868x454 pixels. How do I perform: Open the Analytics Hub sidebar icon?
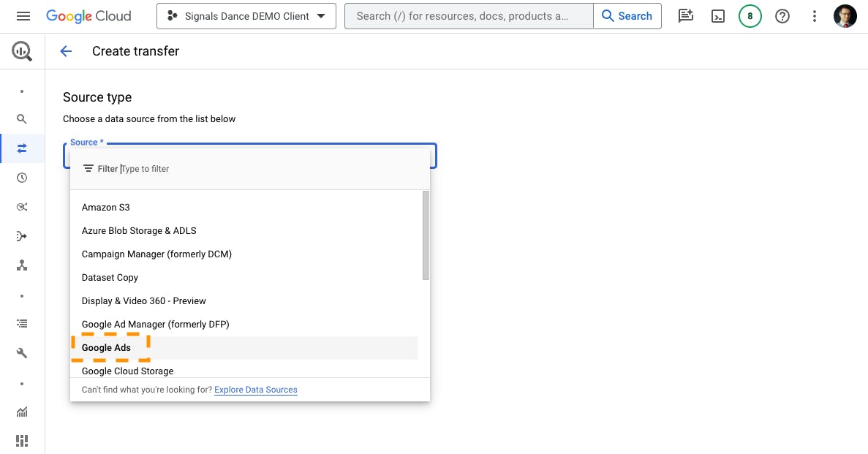[x=22, y=207]
